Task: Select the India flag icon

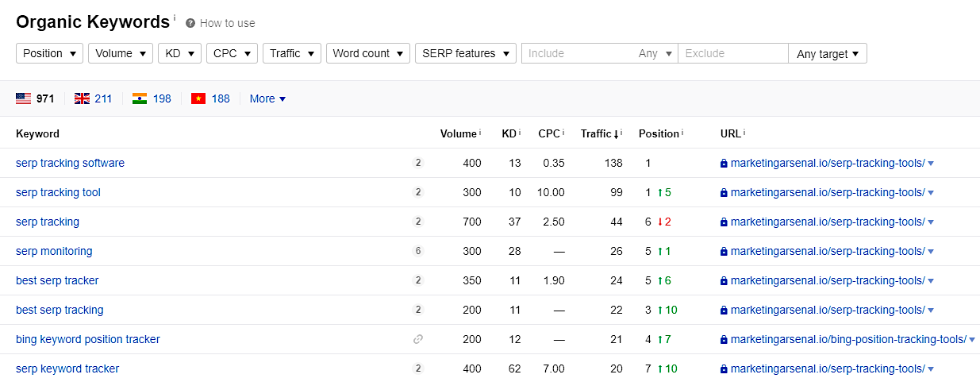Action: [140, 98]
